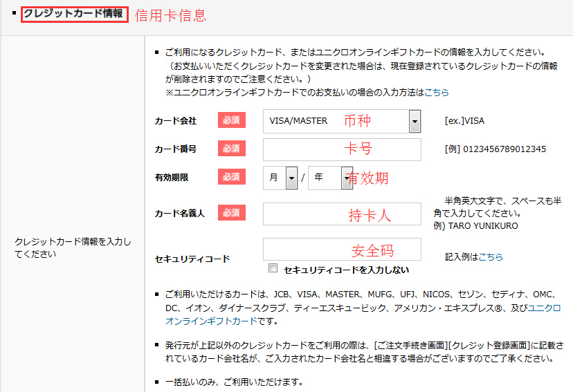
Task: Click the カード会社 field label
Action: click(176, 121)
